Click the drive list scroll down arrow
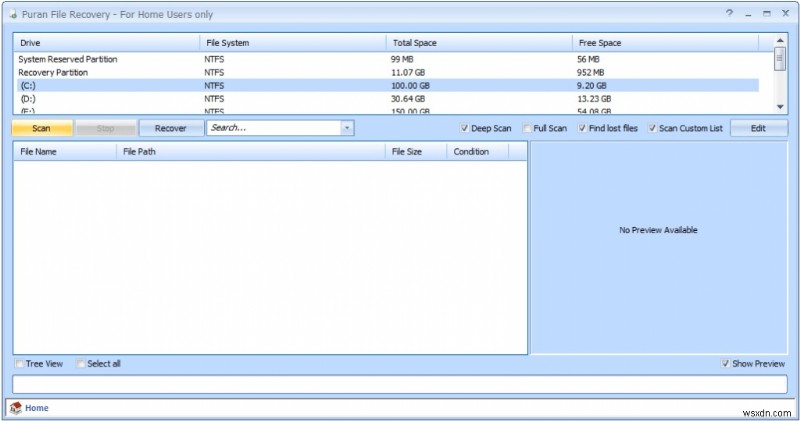This screenshot has height=421, width=800. pyautogui.click(x=780, y=107)
